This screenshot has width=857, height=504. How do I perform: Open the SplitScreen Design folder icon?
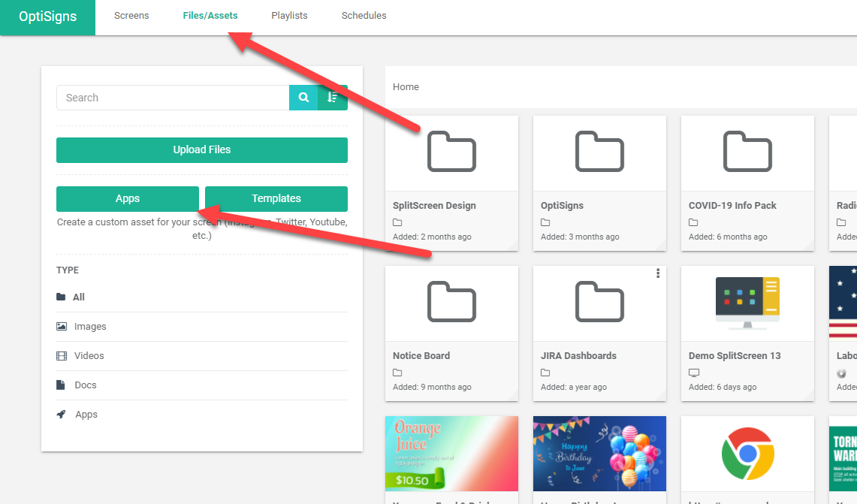point(451,152)
